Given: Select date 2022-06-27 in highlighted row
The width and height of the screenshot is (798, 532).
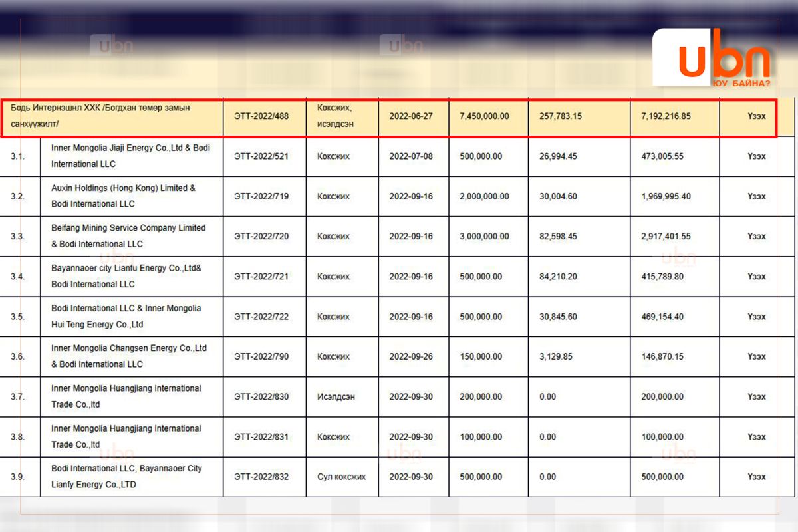Looking at the screenshot, I should point(411,116).
